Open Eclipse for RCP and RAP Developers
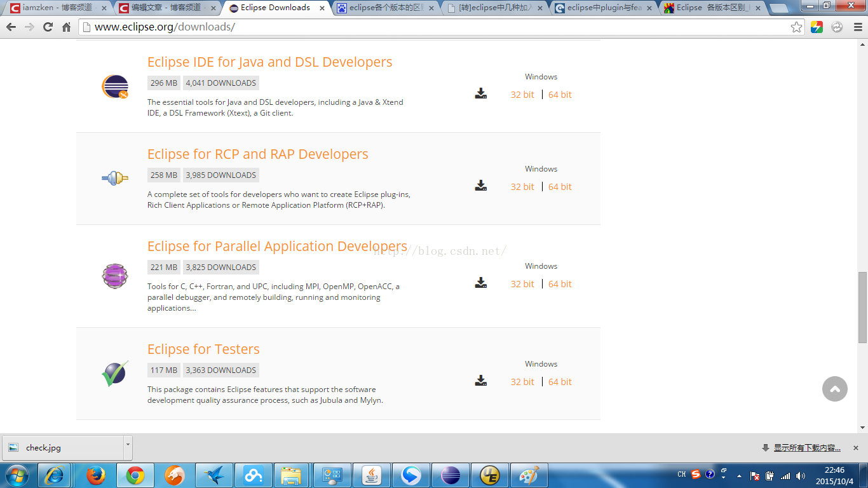The height and width of the screenshot is (488, 868). click(x=257, y=154)
